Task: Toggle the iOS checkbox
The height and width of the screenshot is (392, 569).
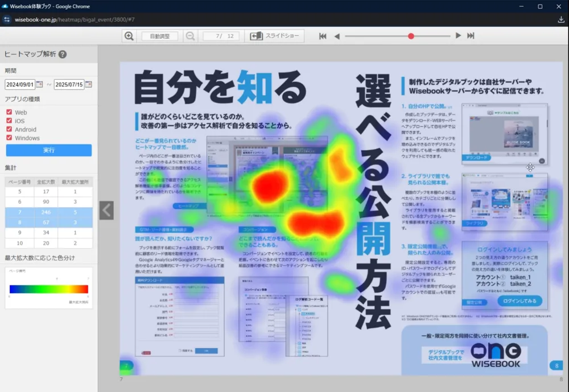Action: (9, 121)
